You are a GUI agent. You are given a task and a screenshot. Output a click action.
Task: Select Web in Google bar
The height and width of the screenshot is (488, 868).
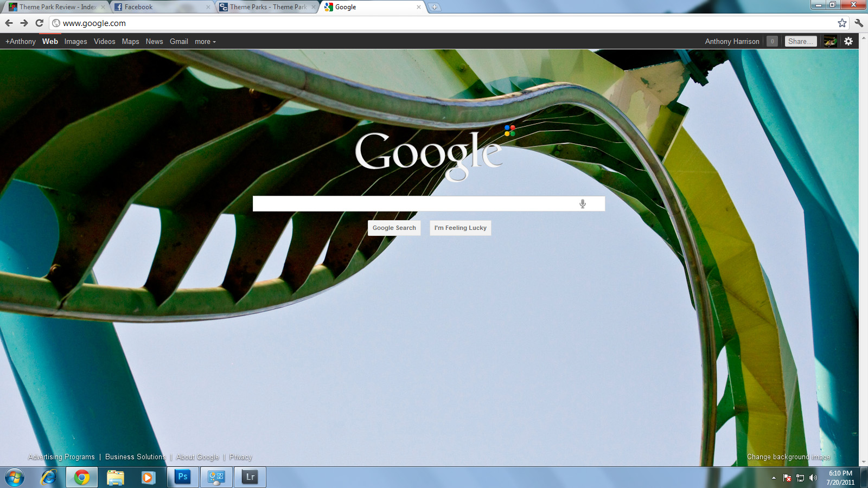click(50, 42)
